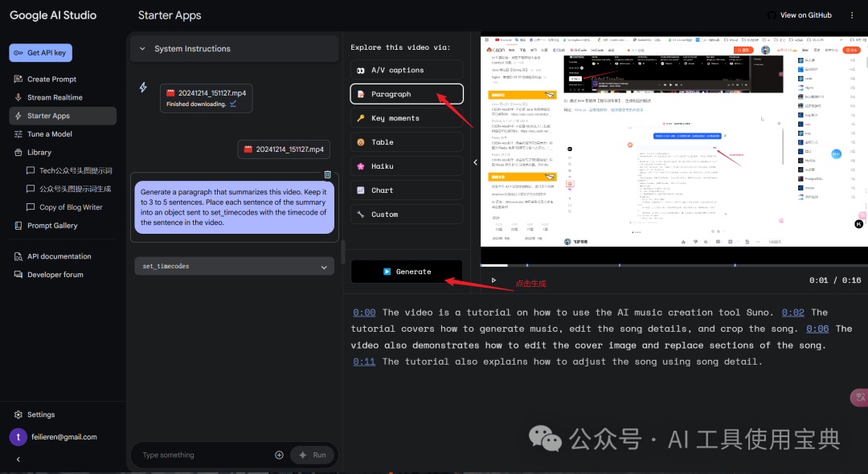Click the Google AI Studio logo

(x=53, y=15)
